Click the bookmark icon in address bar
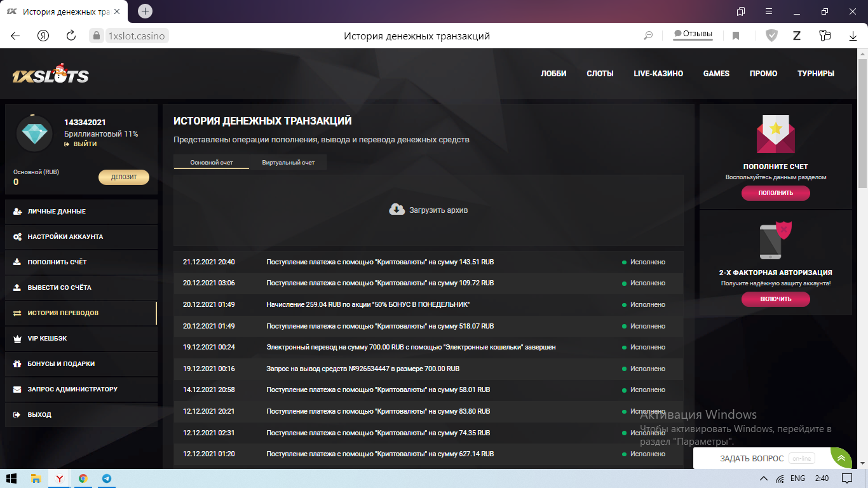Viewport: 868px width, 488px height. [736, 36]
